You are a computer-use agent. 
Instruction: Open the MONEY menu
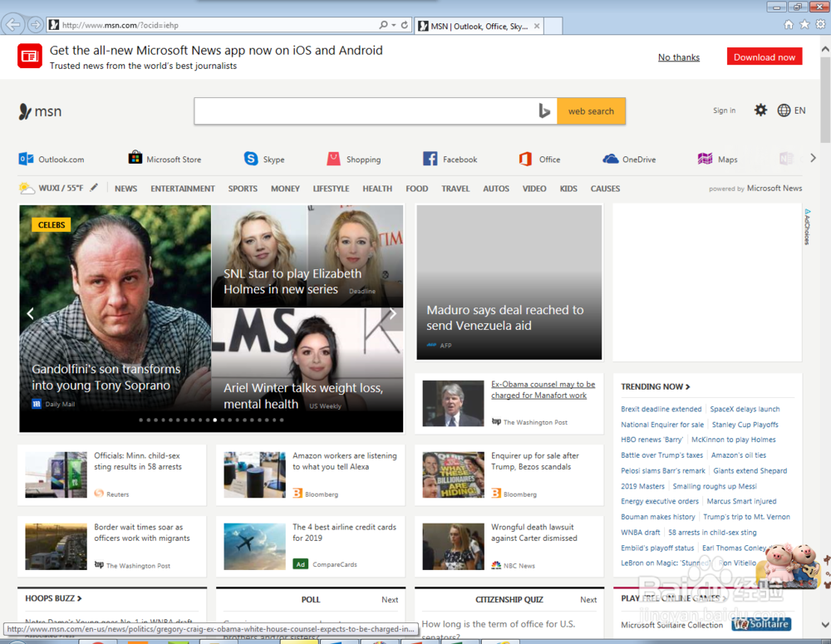[285, 189]
